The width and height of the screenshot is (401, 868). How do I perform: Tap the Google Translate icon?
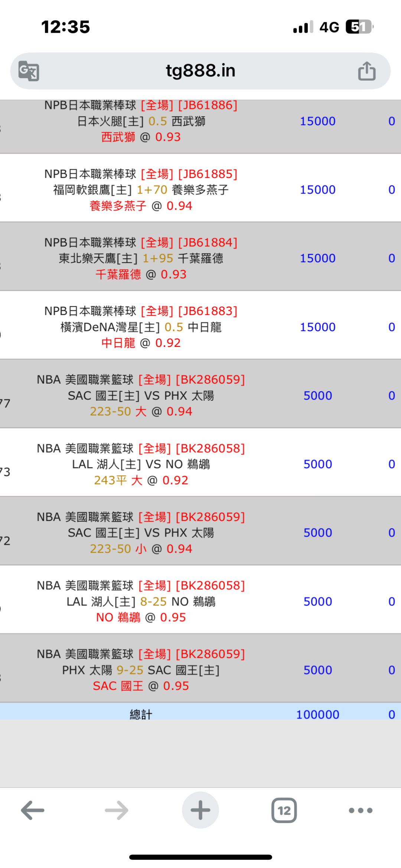point(29,71)
